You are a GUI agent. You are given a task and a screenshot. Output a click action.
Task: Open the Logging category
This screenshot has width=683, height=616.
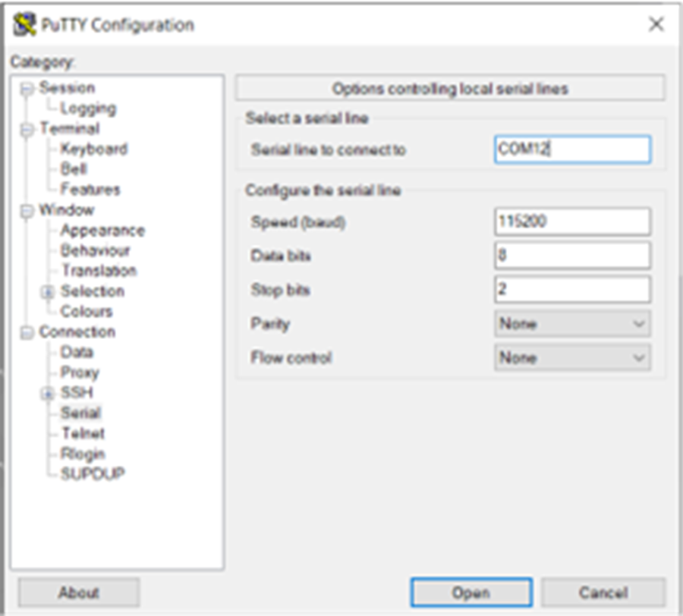click(89, 108)
